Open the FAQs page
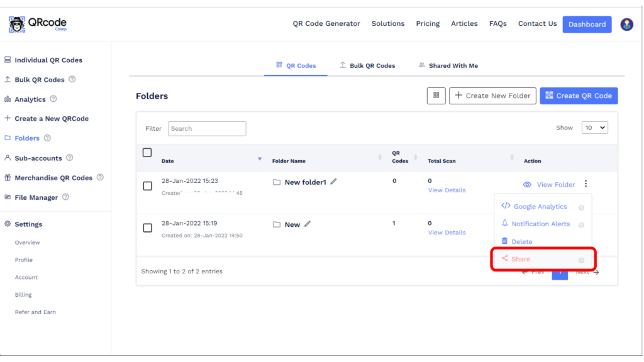The width and height of the screenshot is (644, 362). point(498,23)
